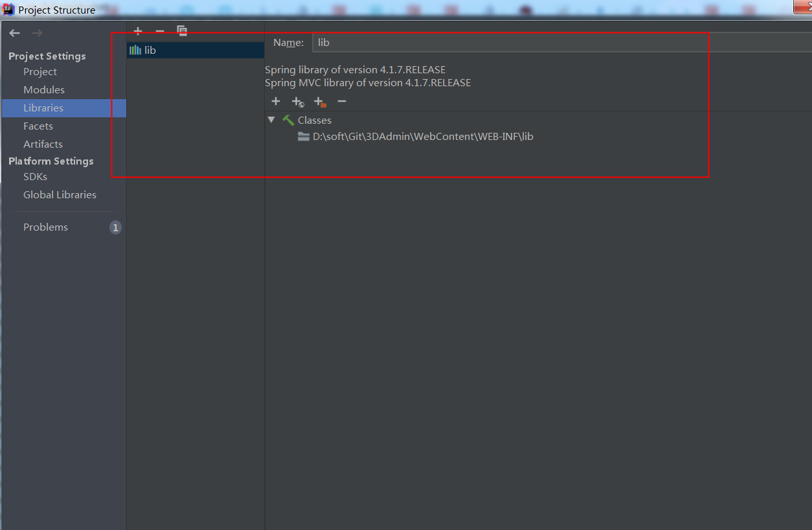Open the Facets settings page
Viewport: 812px width, 530px height.
click(38, 126)
